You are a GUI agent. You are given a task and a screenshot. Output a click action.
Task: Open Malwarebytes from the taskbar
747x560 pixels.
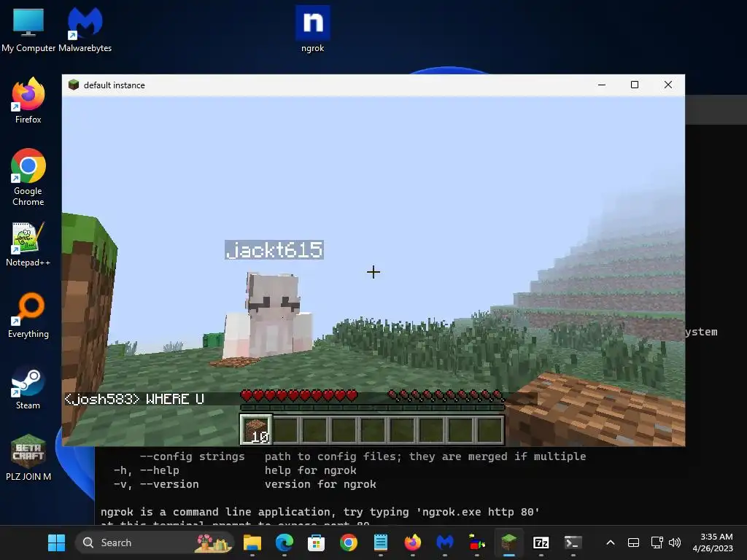445,542
